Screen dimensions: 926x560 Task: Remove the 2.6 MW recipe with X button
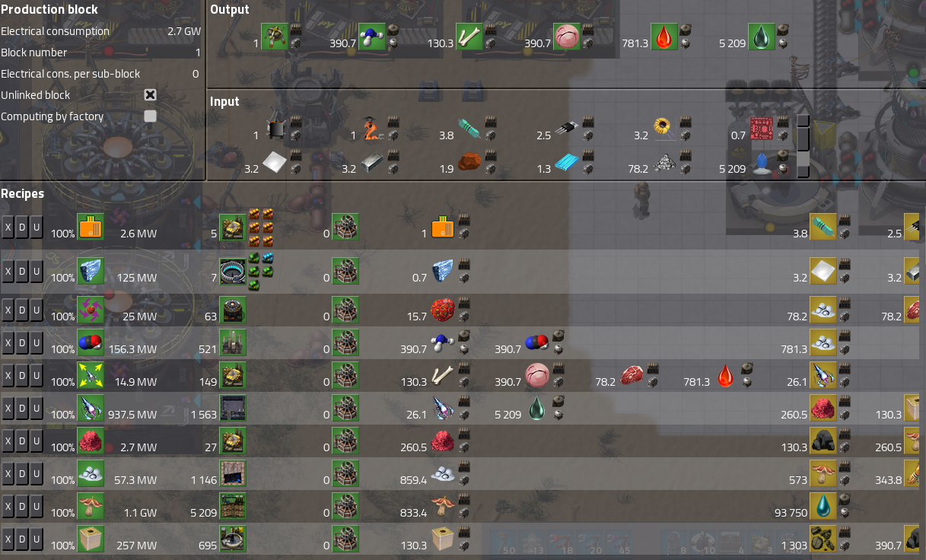pos(8,227)
